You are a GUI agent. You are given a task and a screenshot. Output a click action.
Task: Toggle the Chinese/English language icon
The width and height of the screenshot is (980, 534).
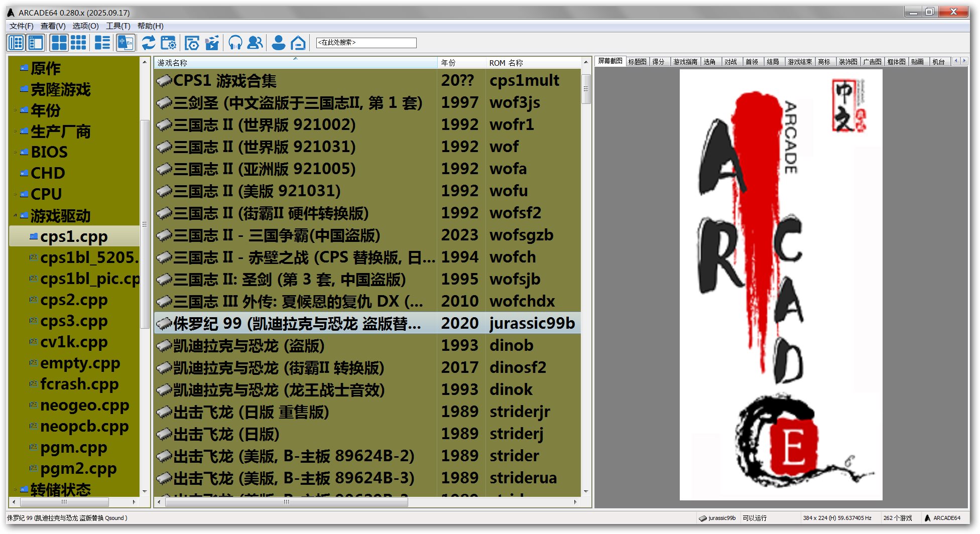(126, 43)
